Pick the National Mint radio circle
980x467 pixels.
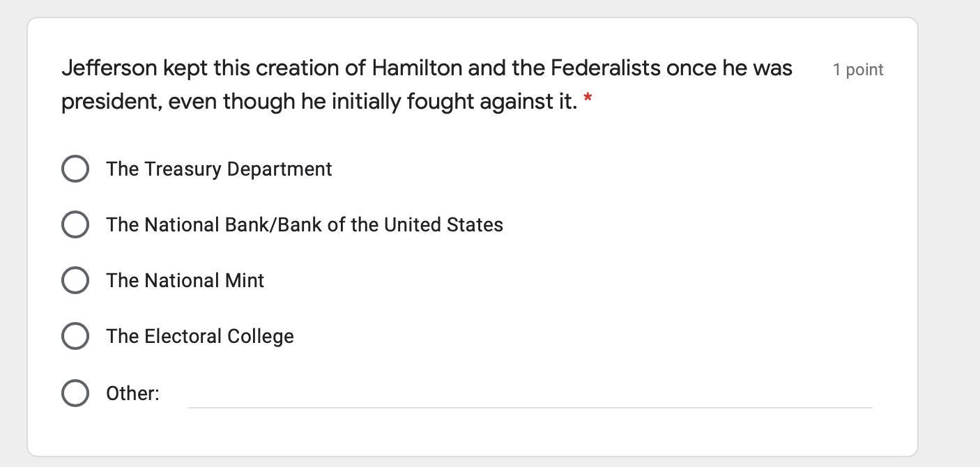75,280
